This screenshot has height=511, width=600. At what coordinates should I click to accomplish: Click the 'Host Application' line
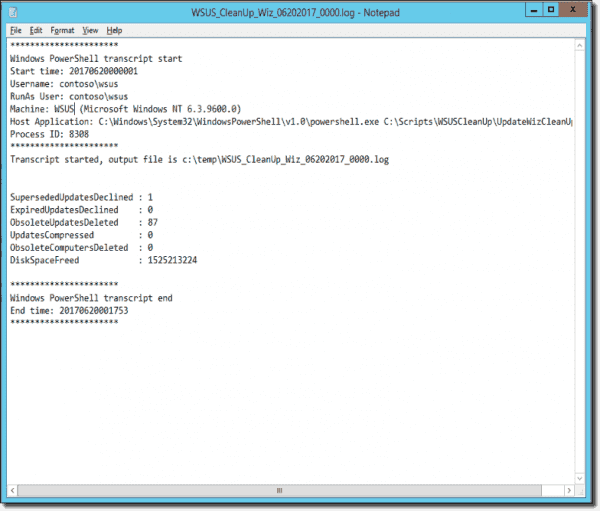291,122
